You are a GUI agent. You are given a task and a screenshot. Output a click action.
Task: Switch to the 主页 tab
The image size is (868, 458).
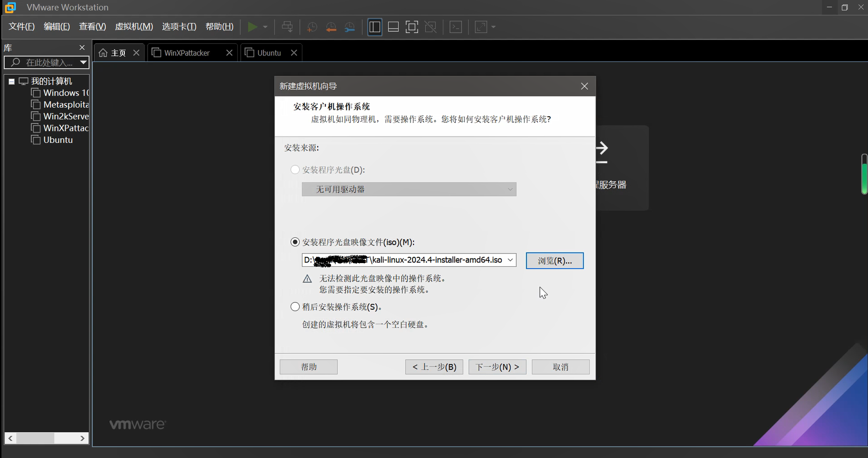point(119,53)
